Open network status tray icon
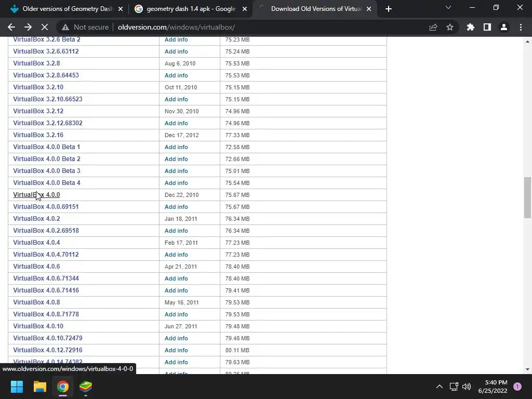The image size is (532, 399). point(454,387)
